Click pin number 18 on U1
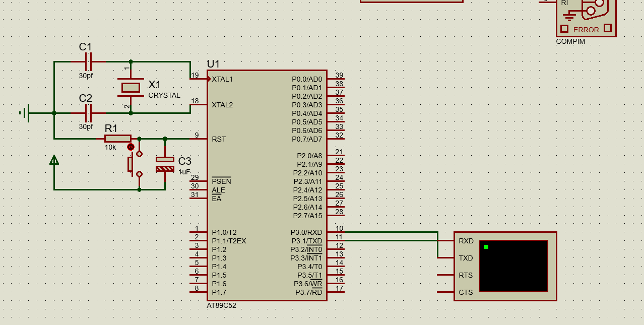This screenshot has width=644, height=325. click(195, 101)
